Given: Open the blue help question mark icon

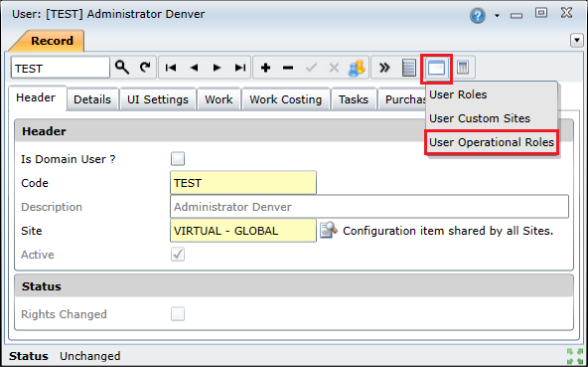Looking at the screenshot, I should [478, 16].
